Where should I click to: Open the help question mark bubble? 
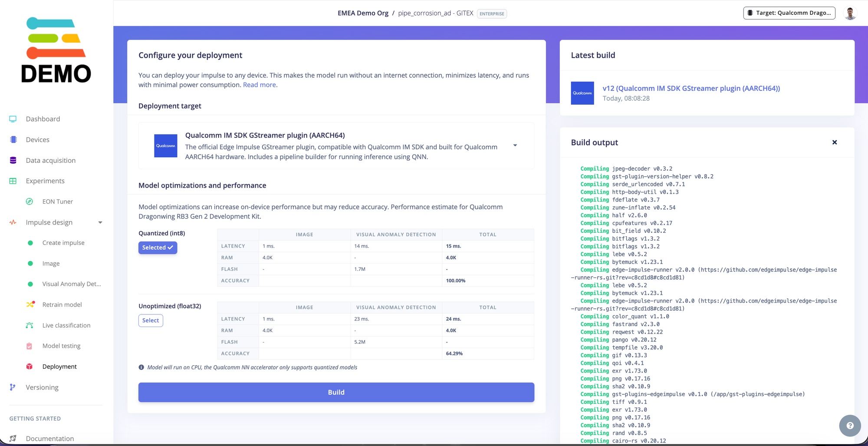(850, 426)
